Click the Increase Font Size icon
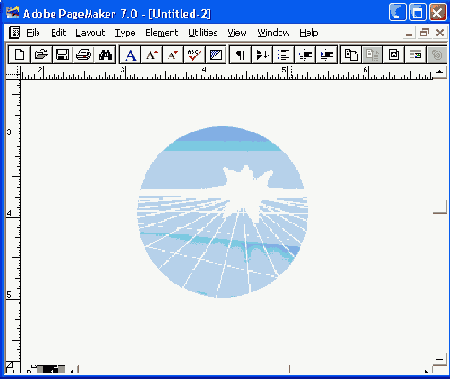 coord(152,55)
